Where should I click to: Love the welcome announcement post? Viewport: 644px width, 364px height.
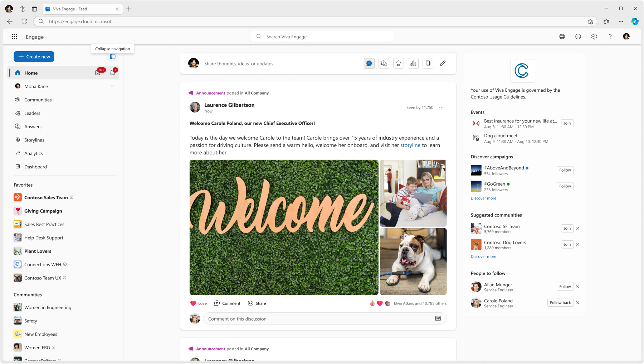(199, 303)
